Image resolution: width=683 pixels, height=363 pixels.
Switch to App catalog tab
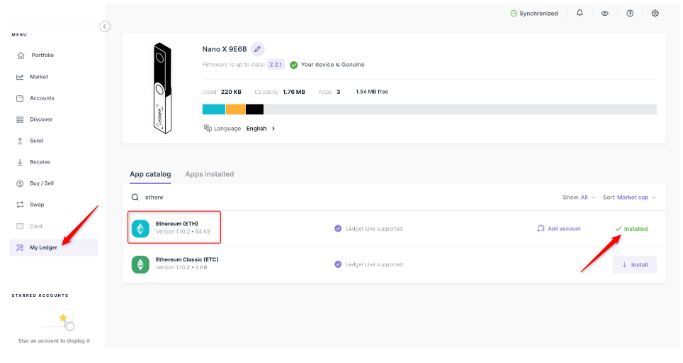point(150,174)
